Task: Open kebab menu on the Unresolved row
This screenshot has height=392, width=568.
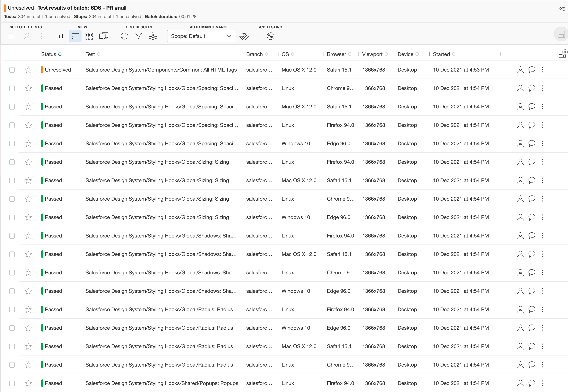Action: click(542, 70)
